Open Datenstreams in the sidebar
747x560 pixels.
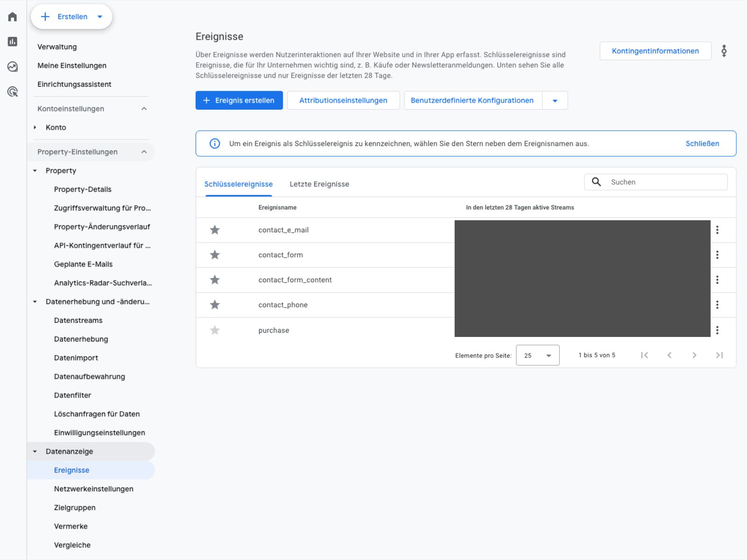click(78, 321)
